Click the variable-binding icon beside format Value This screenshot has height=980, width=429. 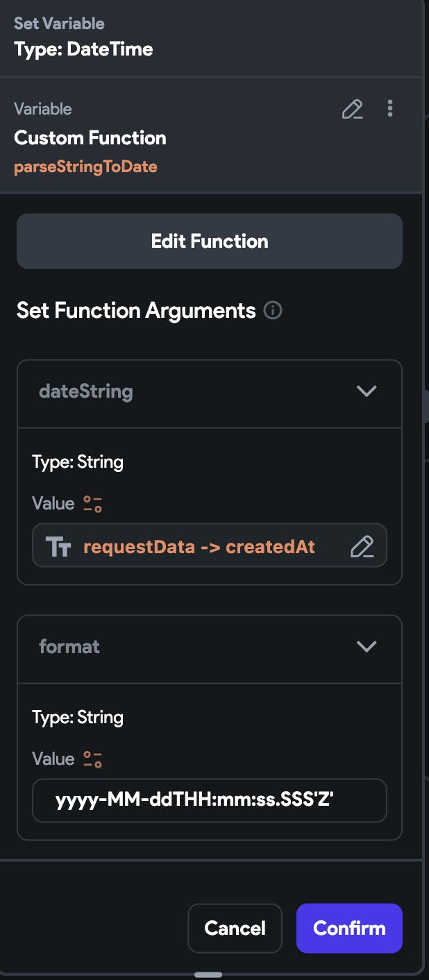point(93,759)
